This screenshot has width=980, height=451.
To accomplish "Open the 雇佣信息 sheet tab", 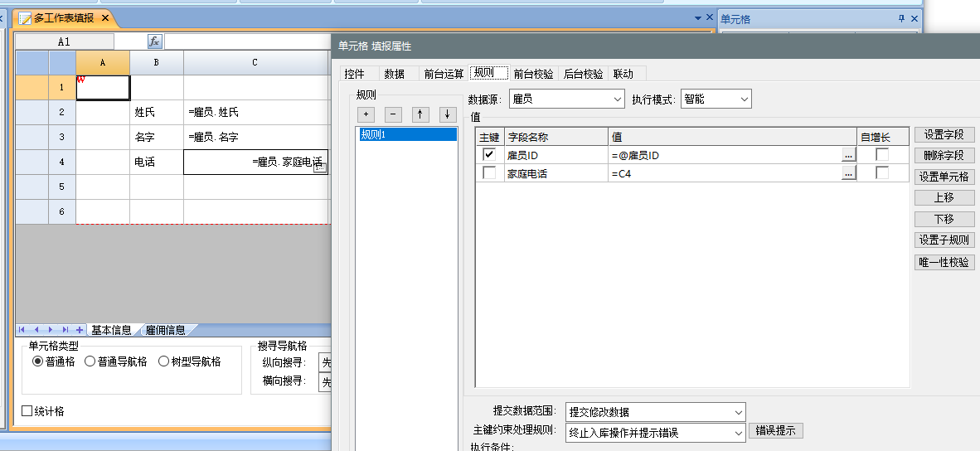I will point(166,330).
